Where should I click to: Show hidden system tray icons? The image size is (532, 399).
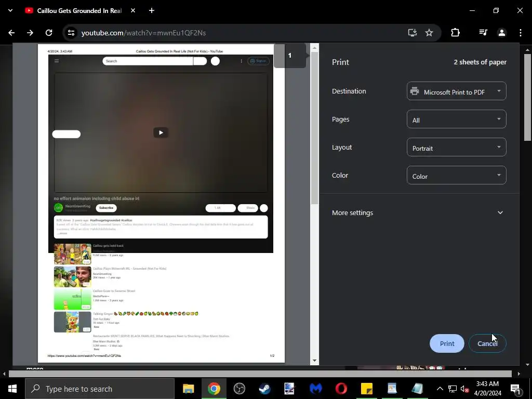440,389
